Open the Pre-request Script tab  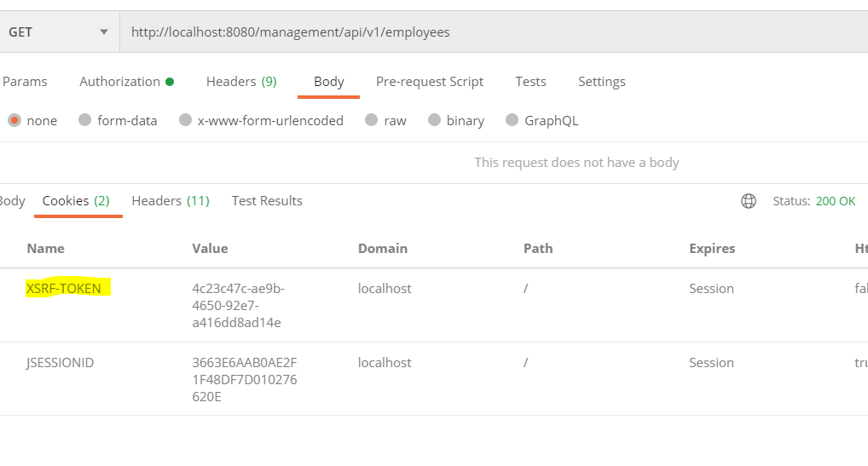pos(430,82)
